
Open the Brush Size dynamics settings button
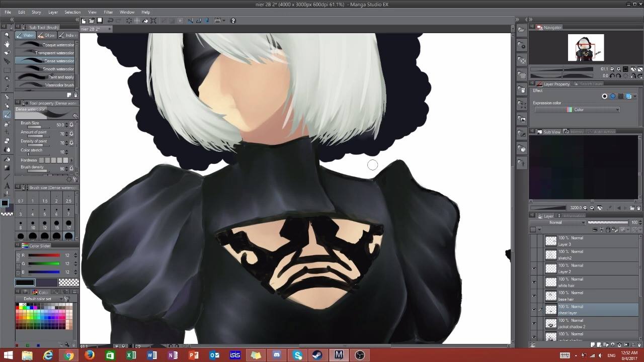71,124
